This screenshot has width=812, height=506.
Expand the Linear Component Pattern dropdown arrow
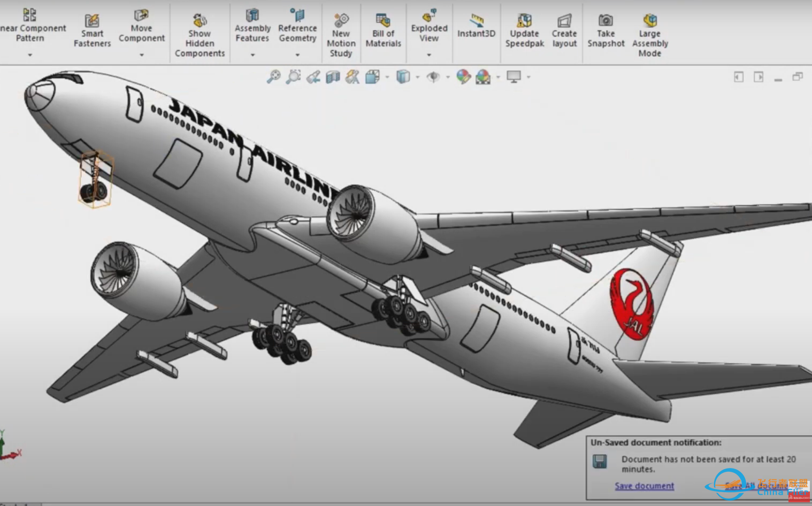click(x=30, y=55)
